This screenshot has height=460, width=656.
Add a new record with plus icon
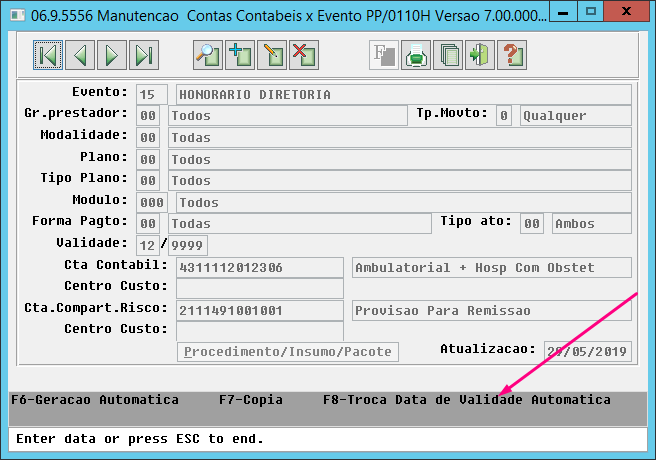240,55
